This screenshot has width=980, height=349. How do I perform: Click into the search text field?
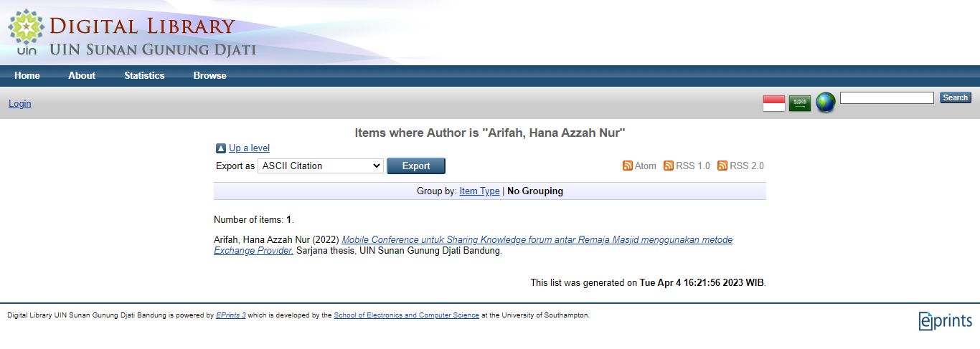(x=887, y=97)
